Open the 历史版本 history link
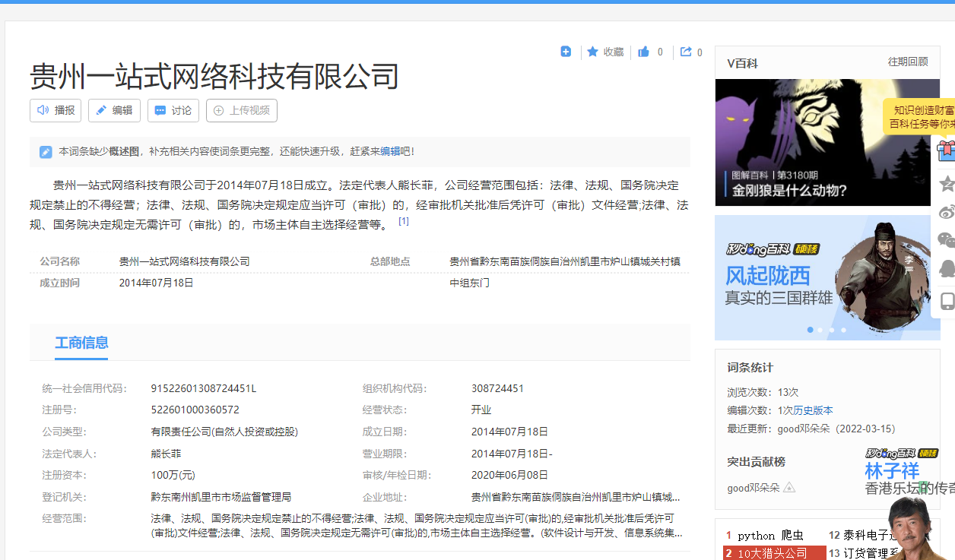 click(x=814, y=410)
